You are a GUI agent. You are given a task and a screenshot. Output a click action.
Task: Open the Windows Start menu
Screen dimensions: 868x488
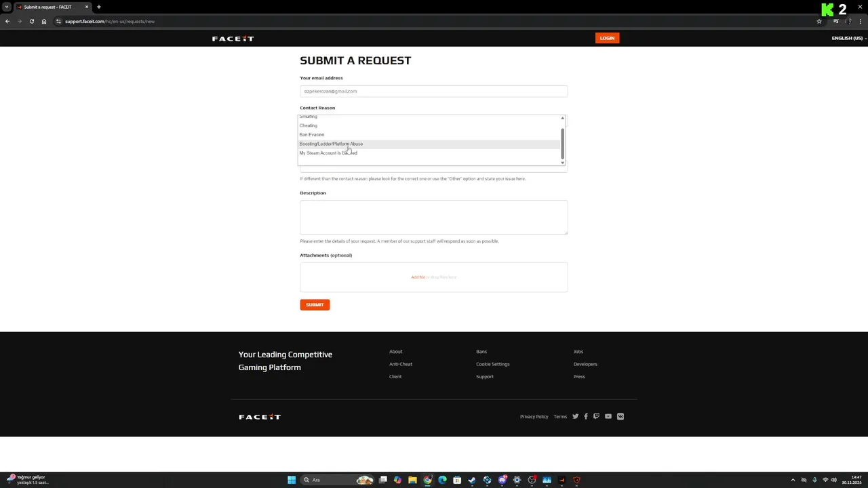[x=292, y=480]
